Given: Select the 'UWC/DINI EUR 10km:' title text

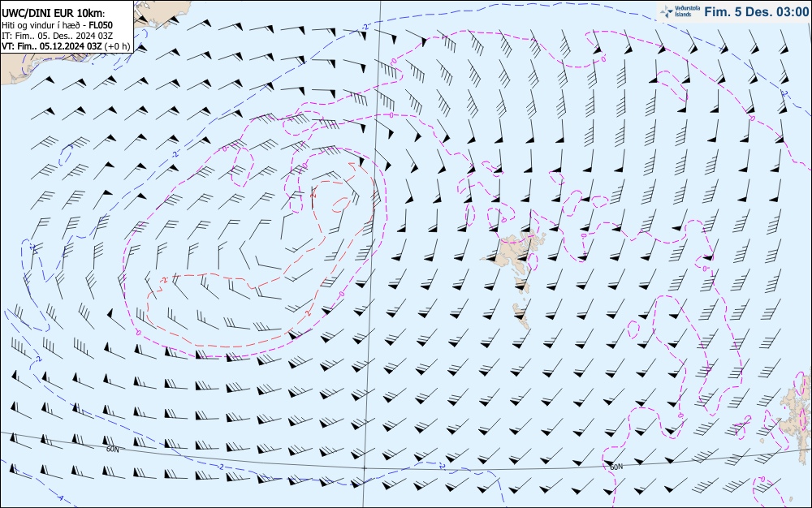Looking at the screenshot, I should click(53, 14).
